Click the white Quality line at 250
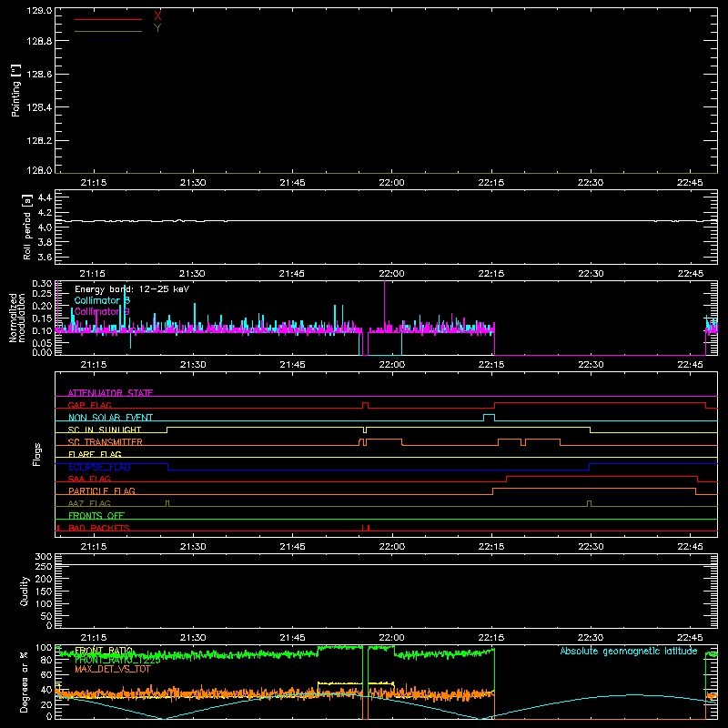This screenshot has height=728, width=728. click(x=386, y=565)
